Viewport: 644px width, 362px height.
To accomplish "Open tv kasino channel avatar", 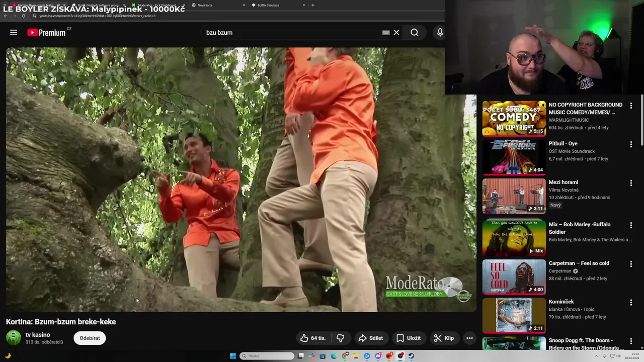I will 14,338.
